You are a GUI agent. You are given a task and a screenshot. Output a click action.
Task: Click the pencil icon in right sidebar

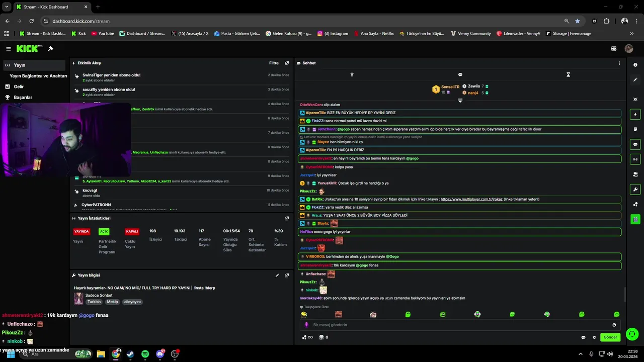pyautogui.click(x=635, y=80)
